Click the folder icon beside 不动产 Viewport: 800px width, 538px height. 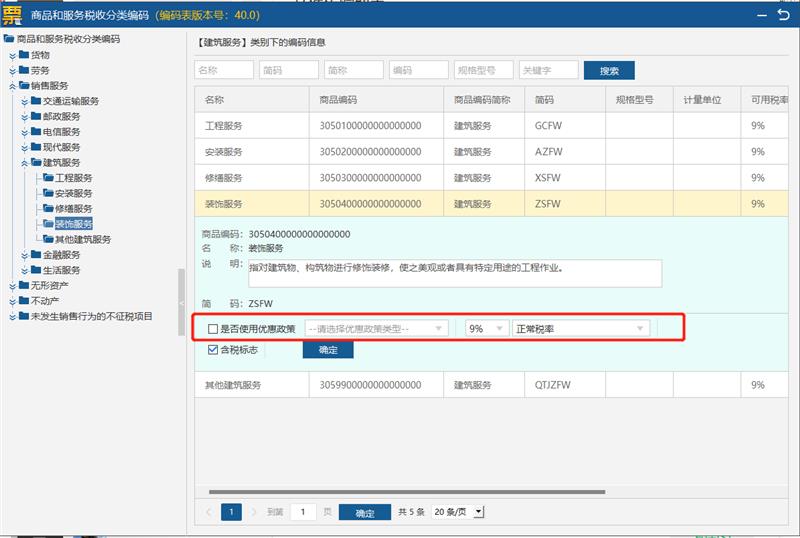click(24, 301)
